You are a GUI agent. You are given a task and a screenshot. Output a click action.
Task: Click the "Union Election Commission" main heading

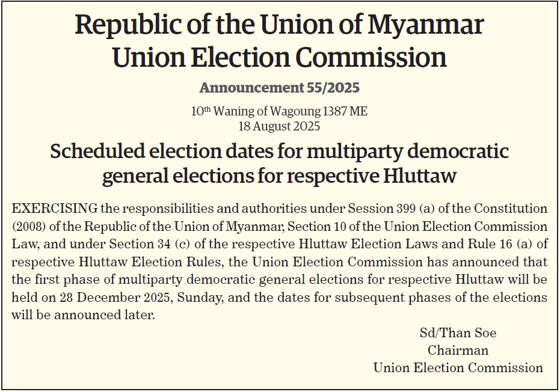[279, 58]
